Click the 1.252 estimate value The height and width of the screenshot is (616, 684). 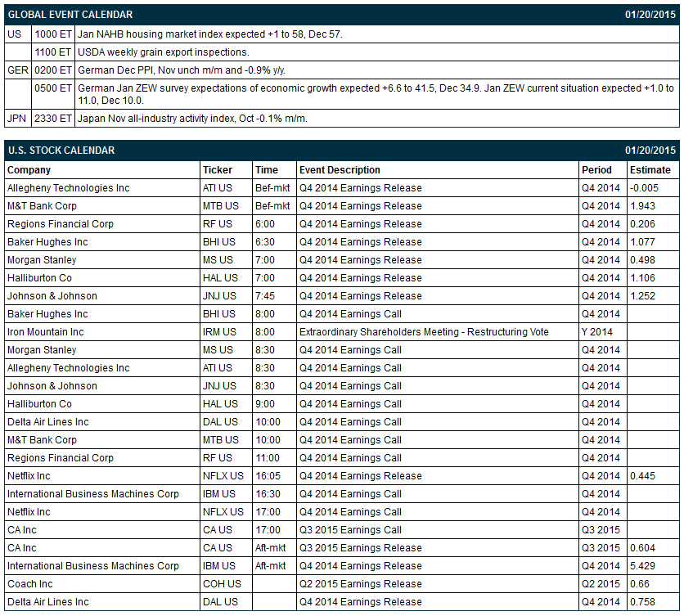click(642, 296)
